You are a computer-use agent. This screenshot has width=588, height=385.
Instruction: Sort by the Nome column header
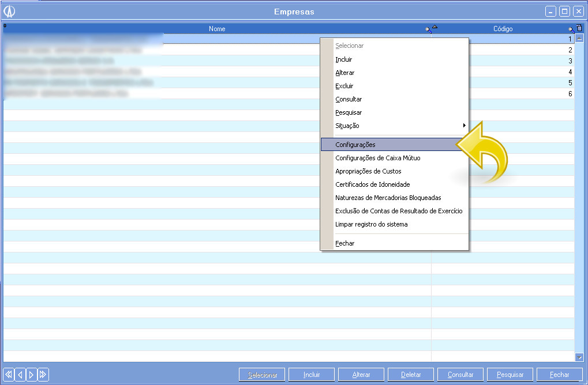(x=217, y=29)
